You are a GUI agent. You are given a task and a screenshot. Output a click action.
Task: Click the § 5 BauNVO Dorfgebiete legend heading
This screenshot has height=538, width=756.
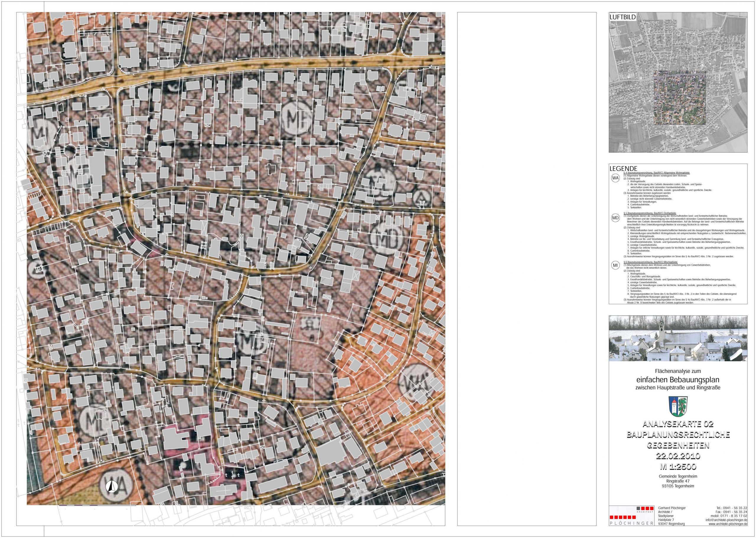pyautogui.click(x=650, y=213)
